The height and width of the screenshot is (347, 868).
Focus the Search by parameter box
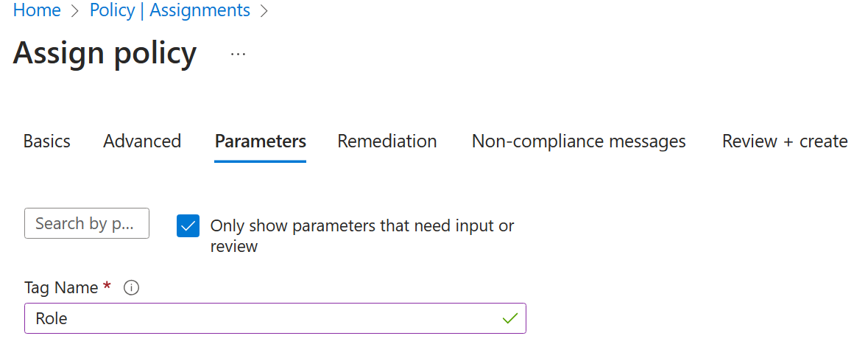(87, 223)
